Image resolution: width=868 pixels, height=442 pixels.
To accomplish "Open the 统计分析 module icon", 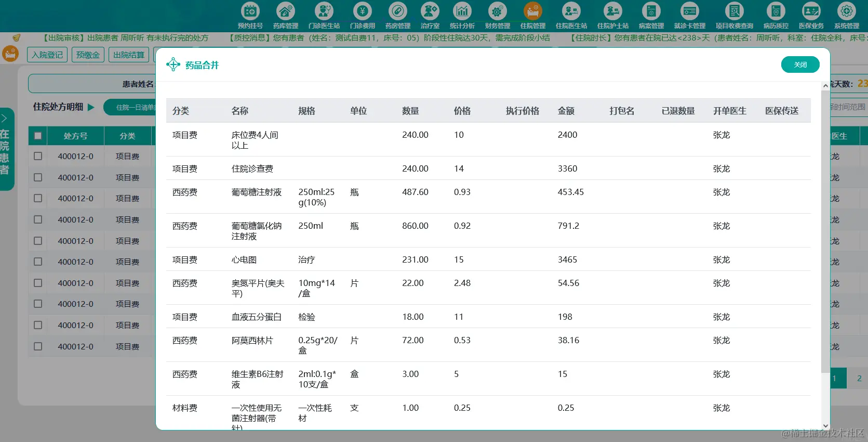I will point(462,11).
